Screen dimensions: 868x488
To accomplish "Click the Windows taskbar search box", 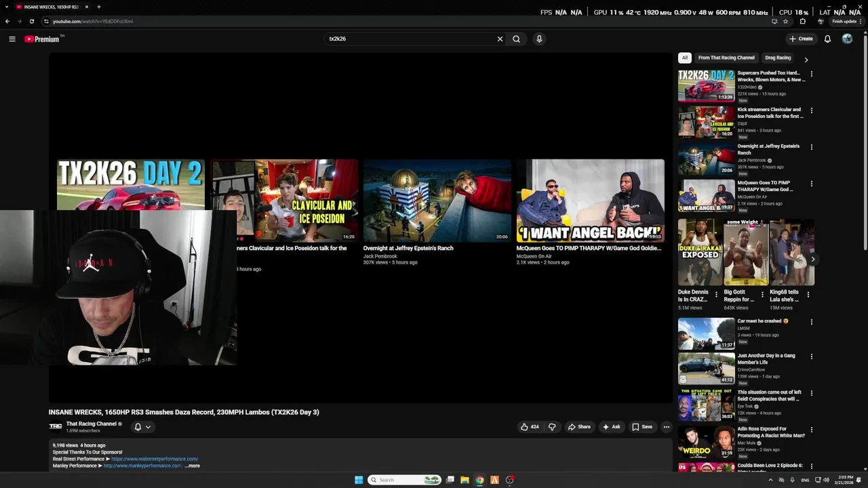I will (405, 480).
